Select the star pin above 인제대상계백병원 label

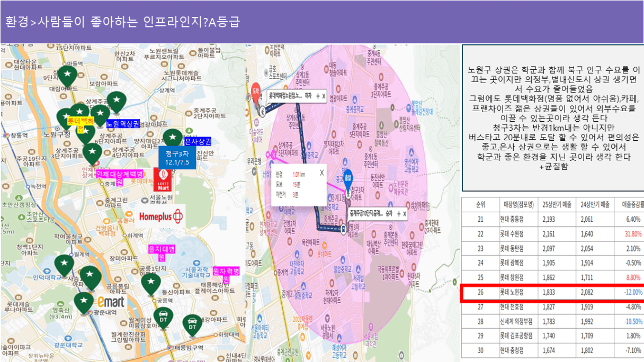pos(92,154)
